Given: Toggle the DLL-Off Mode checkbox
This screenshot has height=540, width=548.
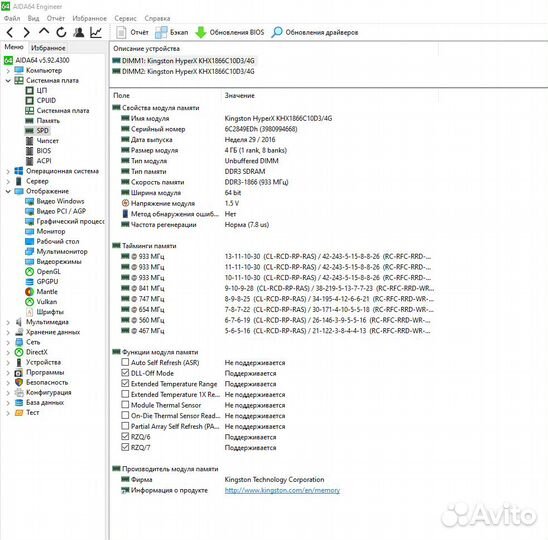Looking at the screenshot, I should (125, 373).
